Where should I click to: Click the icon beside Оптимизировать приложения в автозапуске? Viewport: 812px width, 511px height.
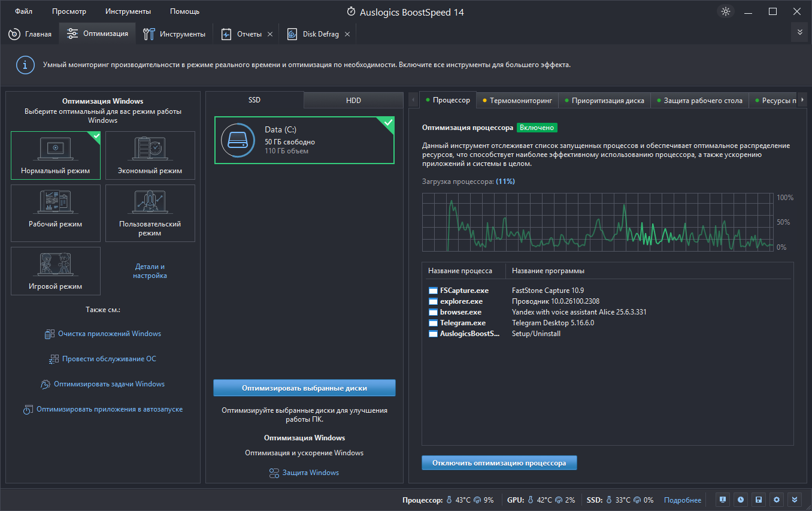(28, 410)
